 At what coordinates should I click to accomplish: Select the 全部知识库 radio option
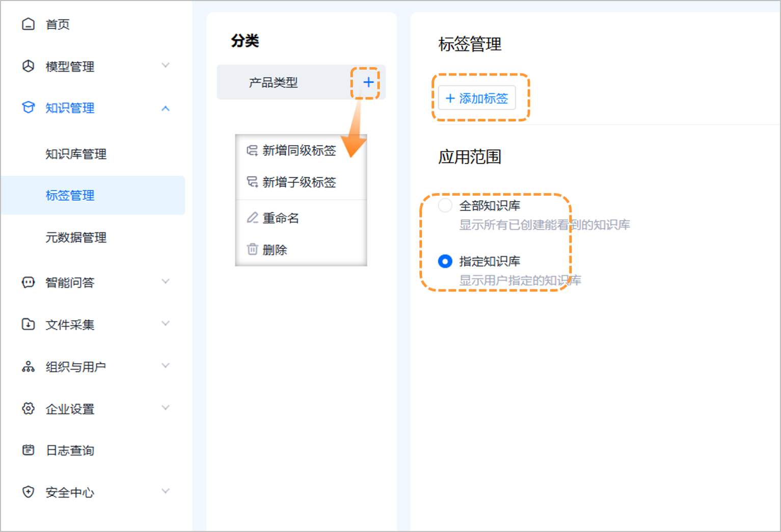[445, 205]
